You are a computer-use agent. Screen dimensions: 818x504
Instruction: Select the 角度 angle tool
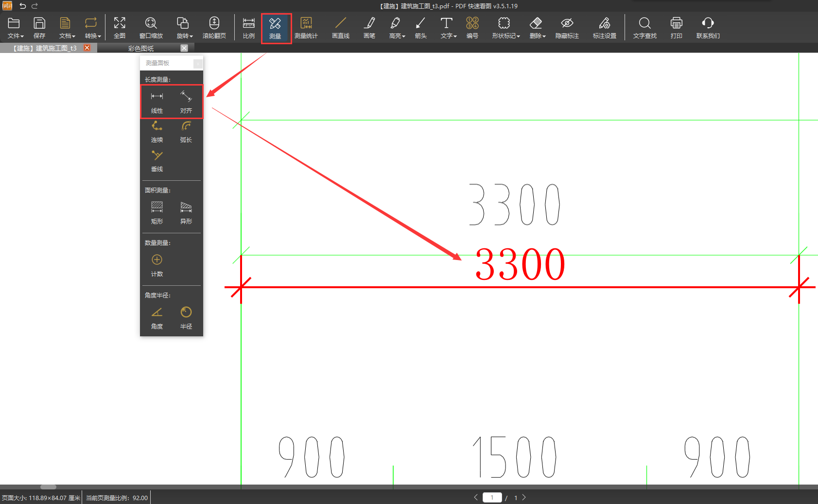pyautogui.click(x=157, y=318)
